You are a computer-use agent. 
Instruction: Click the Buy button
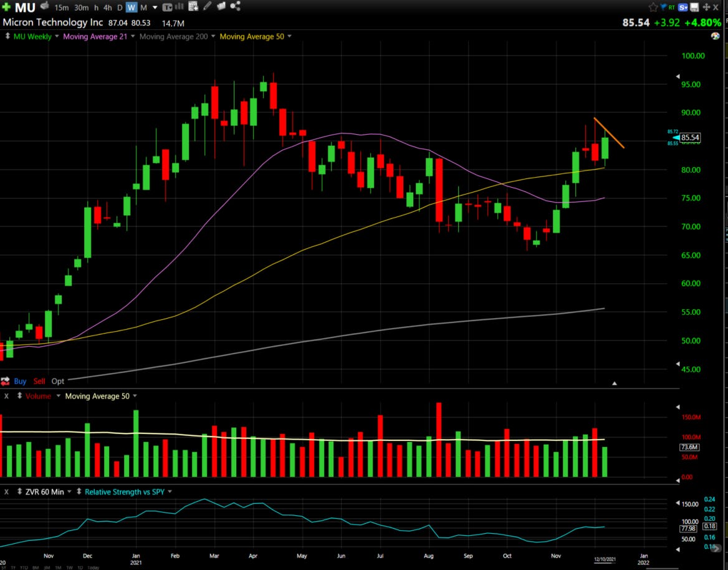(20, 382)
